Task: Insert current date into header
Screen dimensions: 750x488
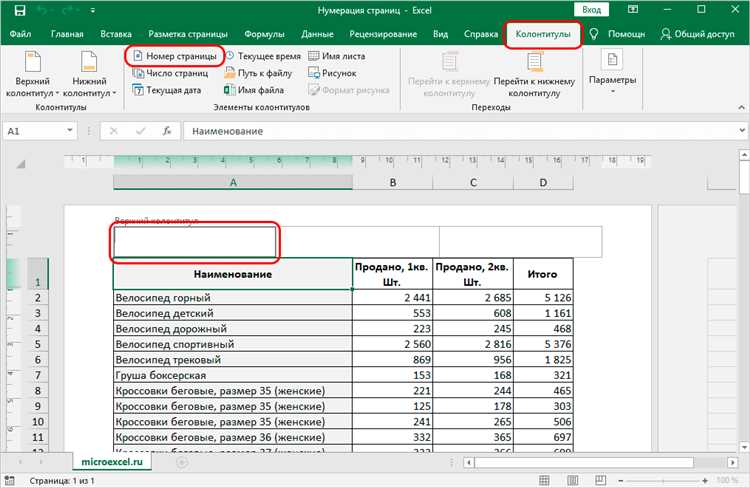Action: click(x=167, y=90)
